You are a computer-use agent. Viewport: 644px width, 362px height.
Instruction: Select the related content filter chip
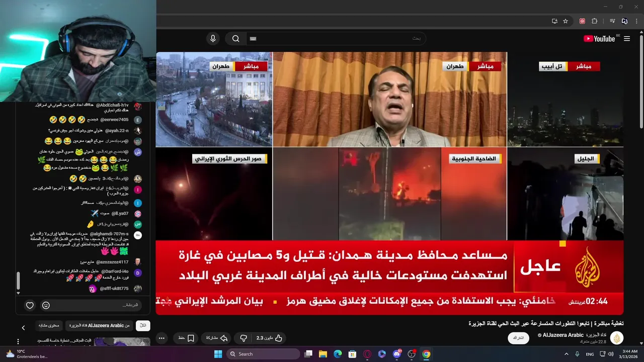[x=49, y=325]
